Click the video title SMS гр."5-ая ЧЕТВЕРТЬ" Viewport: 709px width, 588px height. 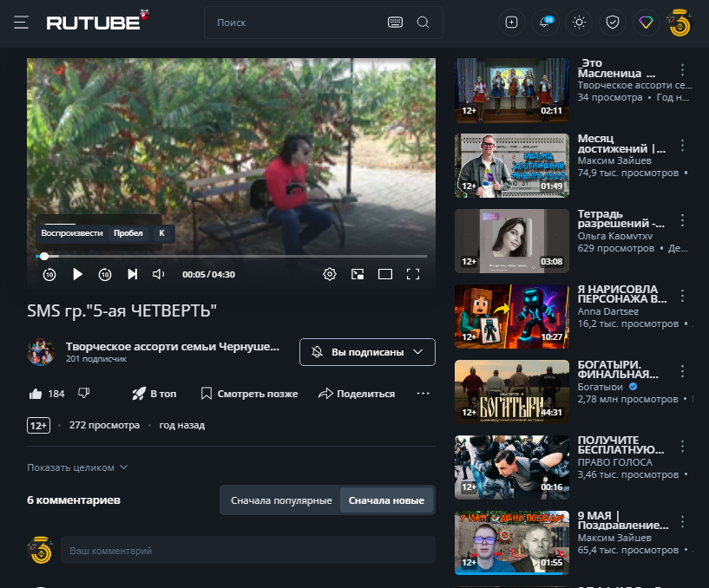coord(122,311)
